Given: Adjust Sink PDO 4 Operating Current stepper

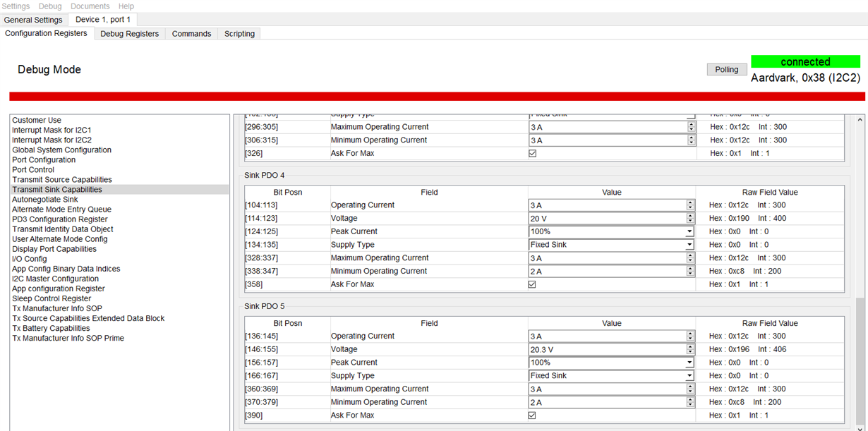Looking at the screenshot, I should (x=691, y=205).
